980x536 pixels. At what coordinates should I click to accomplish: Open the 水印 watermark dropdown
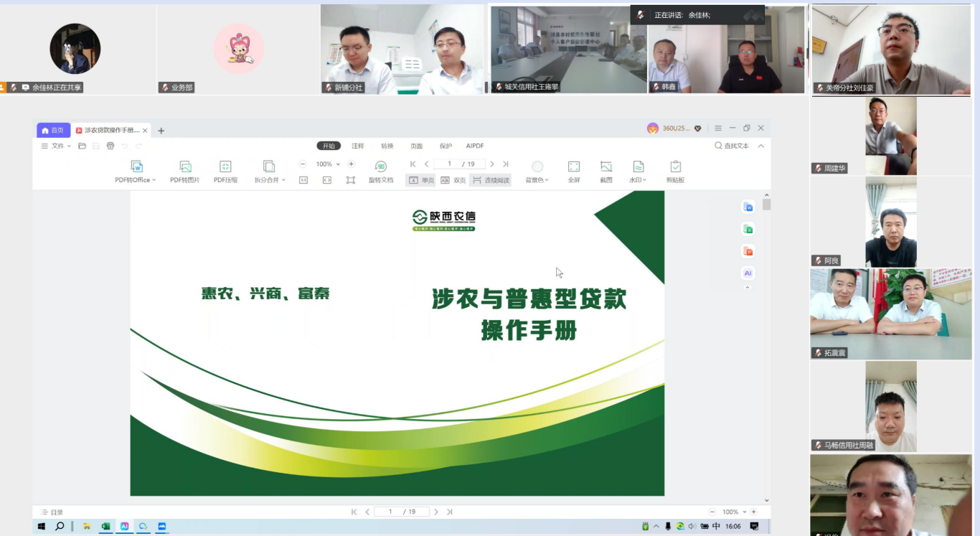coord(638,171)
